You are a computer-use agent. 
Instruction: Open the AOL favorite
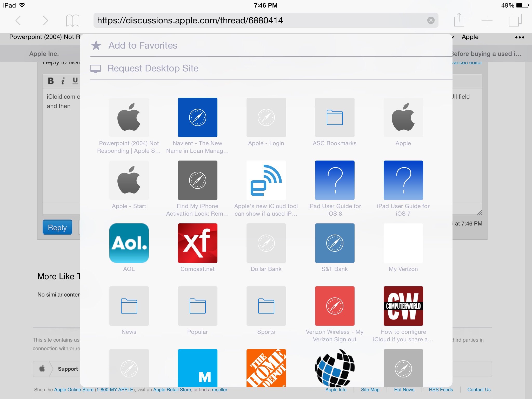(129, 243)
